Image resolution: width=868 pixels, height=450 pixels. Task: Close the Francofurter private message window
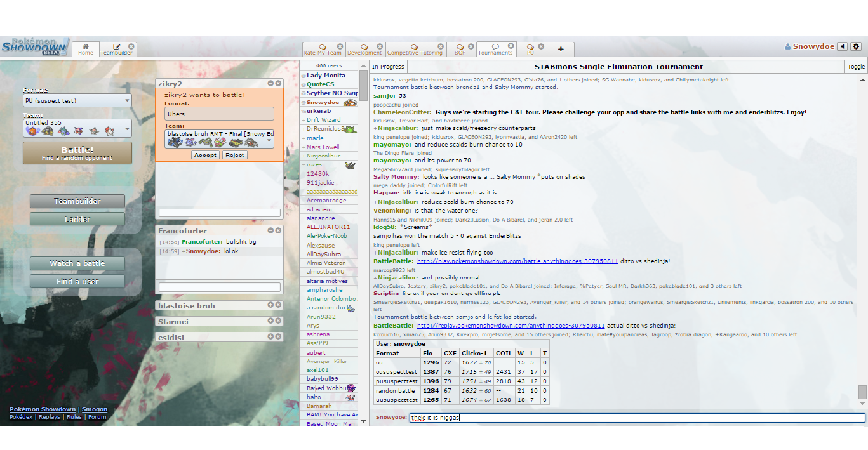tap(278, 230)
